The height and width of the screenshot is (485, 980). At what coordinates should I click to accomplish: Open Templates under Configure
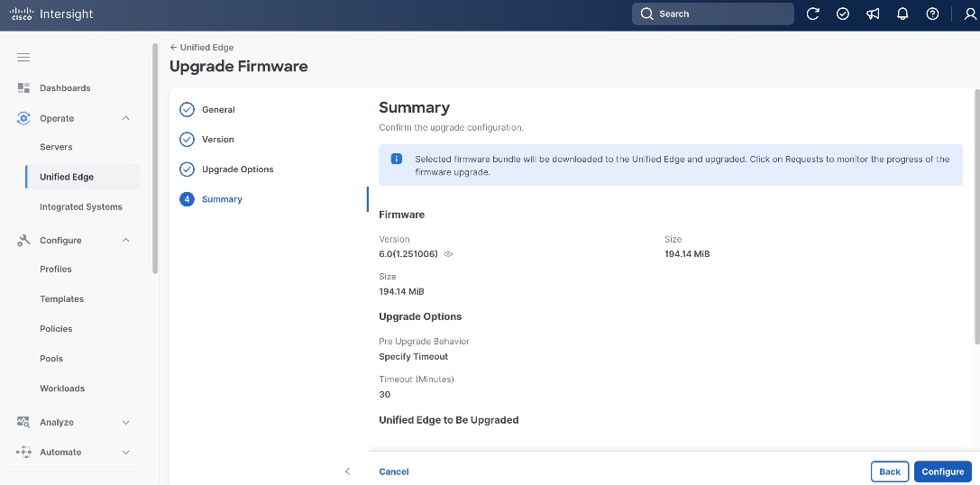[x=62, y=298]
